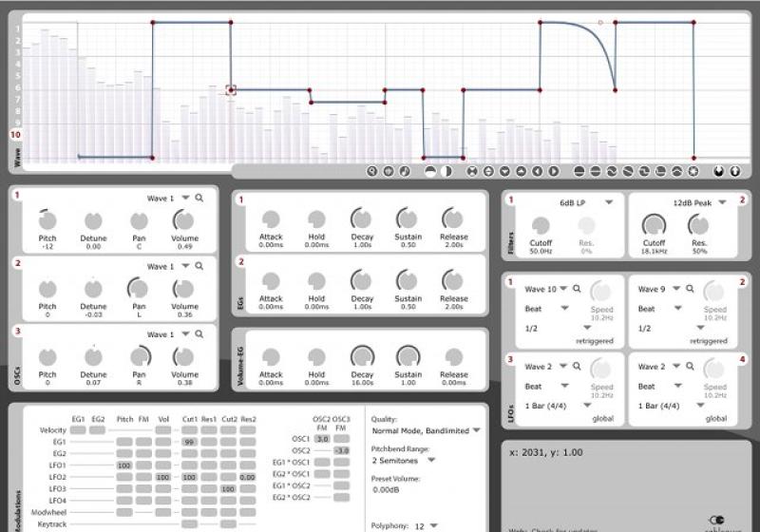This screenshot has width=760, height=532.
Task: Click the LFO1 to Pitch value 100
Action: click(124, 465)
